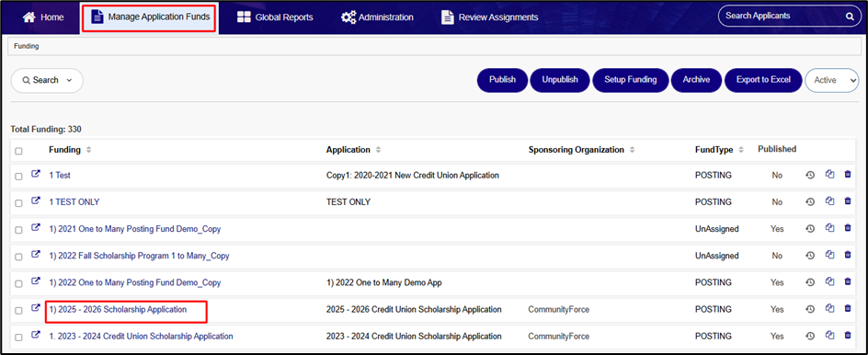Toggle the select-all checkbox in table header
The height and width of the screenshot is (355, 868).
tap(18, 151)
